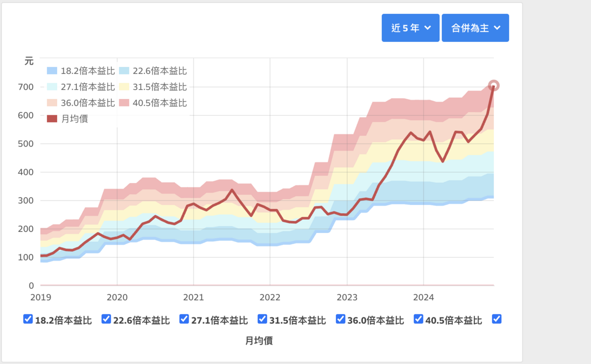Click the 2021 x-axis label

tap(194, 298)
